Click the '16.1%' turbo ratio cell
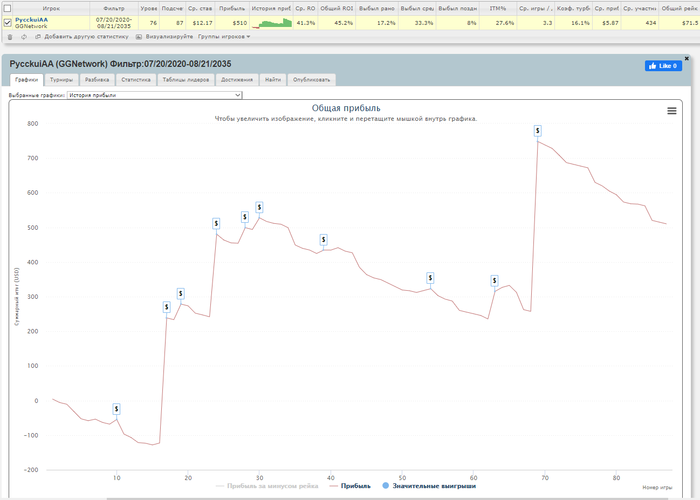The width and height of the screenshot is (700, 500). coord(573,23)
